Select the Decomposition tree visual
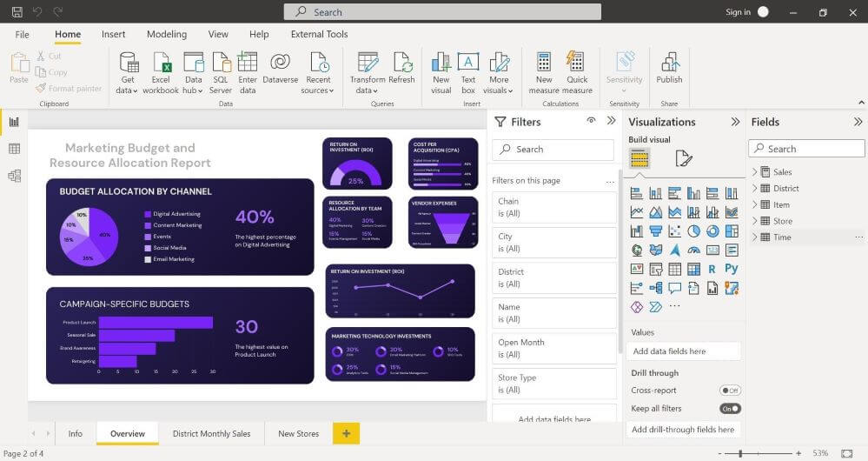 coord(655,288)
